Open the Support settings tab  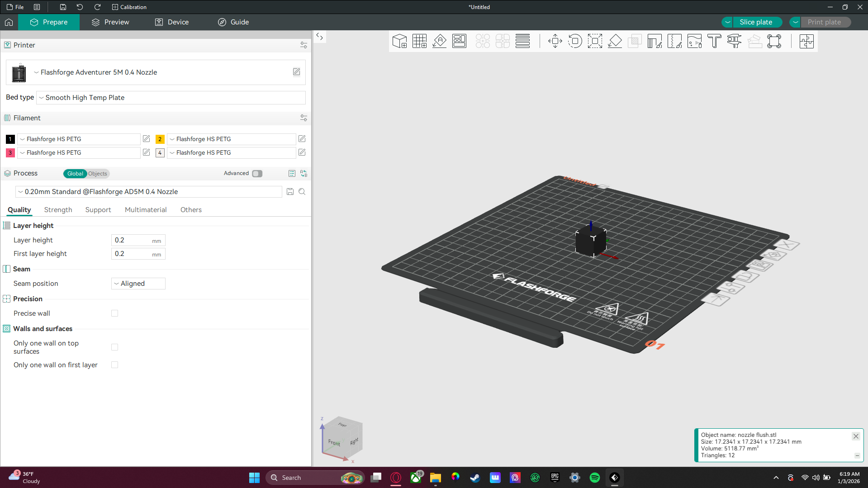tap(98, 210)
